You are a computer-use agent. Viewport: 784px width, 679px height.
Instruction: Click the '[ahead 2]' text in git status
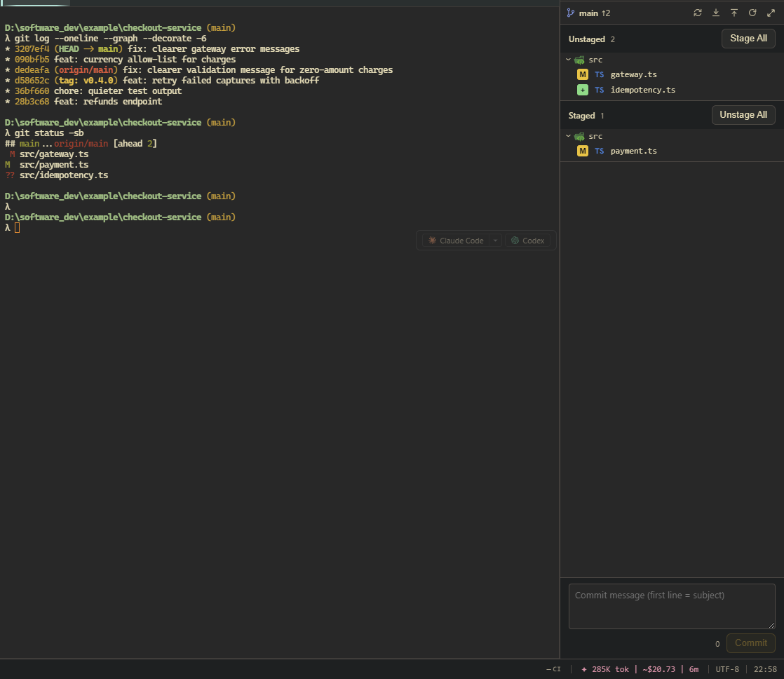[x=135, y=144]
